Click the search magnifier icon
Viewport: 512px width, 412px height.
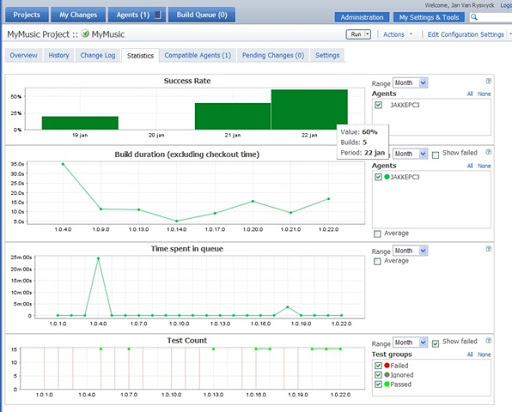tap(474, 17)
